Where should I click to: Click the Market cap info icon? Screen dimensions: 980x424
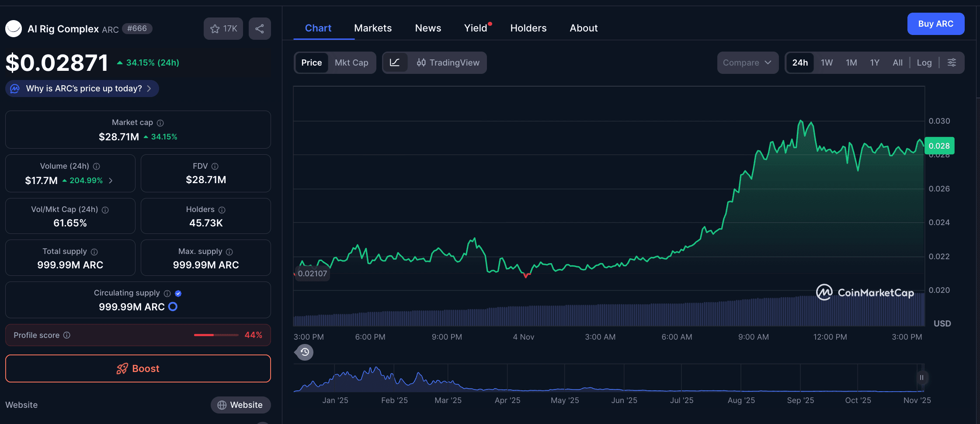click(x=160, y=123)
